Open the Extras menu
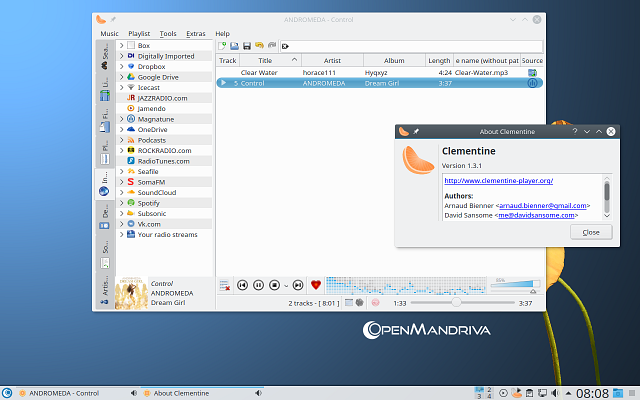Viewport: 640px width, 400px height. (196, 33)
